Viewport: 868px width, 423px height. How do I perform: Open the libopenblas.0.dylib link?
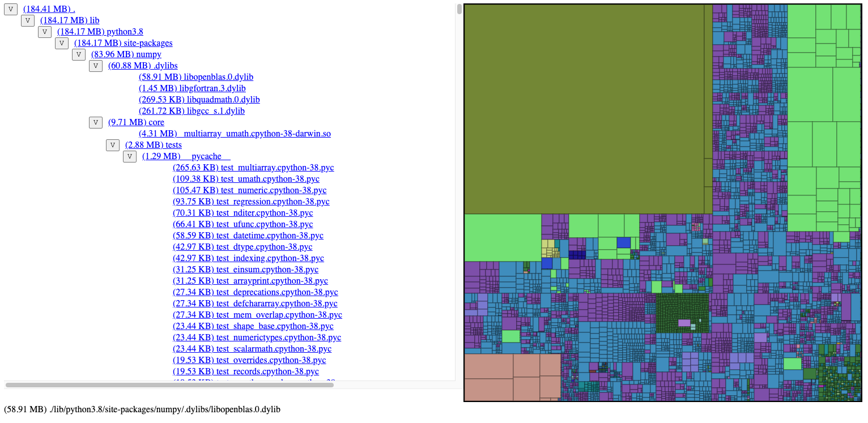pos(195,76)
